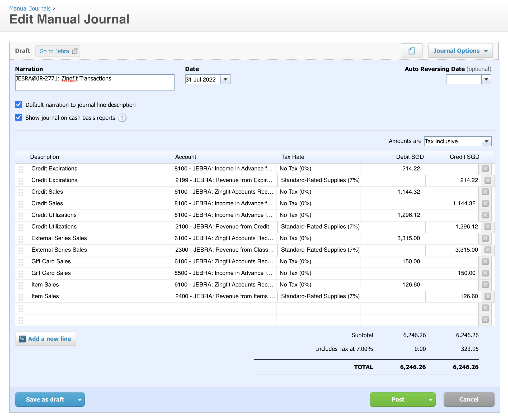Remove the Item Sales 2400 revenue line
The height and width of the screenshot is (420, 508).
[488, 296]
